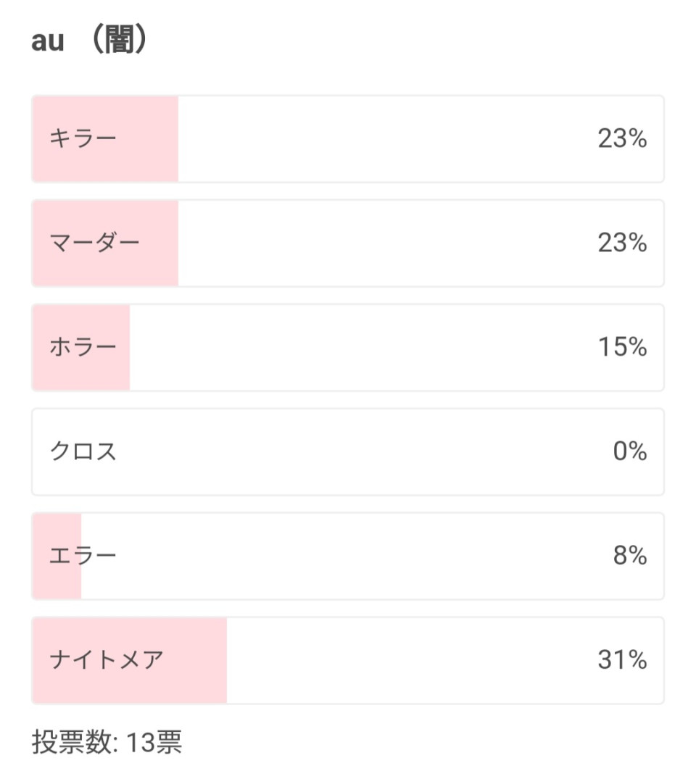Click the pink result bar for ナイトメア
This screenshot has width=696, height=784.
click(x=196, y=660)
